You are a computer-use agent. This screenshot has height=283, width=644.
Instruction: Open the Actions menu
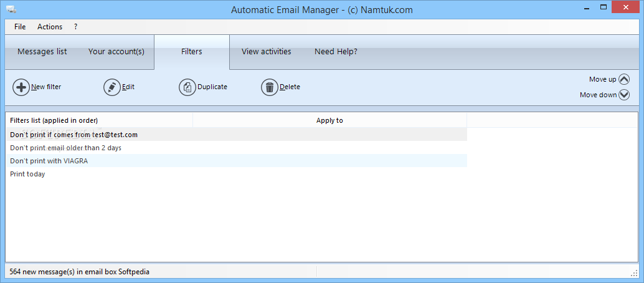[x=50, y=27]
